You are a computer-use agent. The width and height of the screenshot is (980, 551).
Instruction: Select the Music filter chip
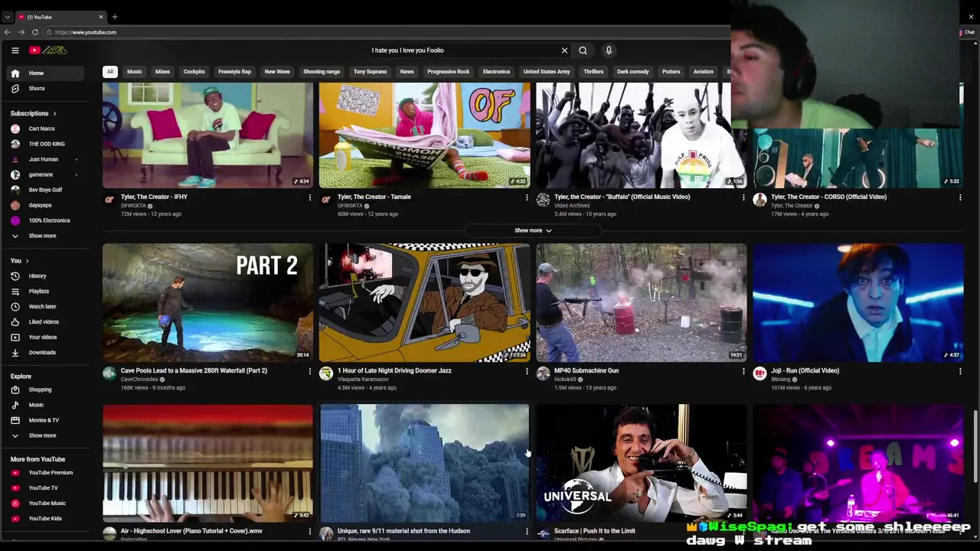tap(134, 72)
